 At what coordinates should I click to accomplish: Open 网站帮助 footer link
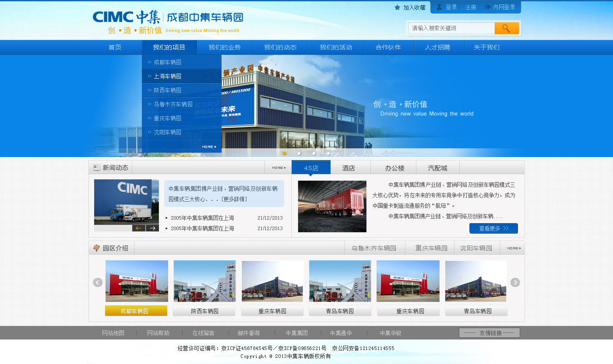point(158,333)
